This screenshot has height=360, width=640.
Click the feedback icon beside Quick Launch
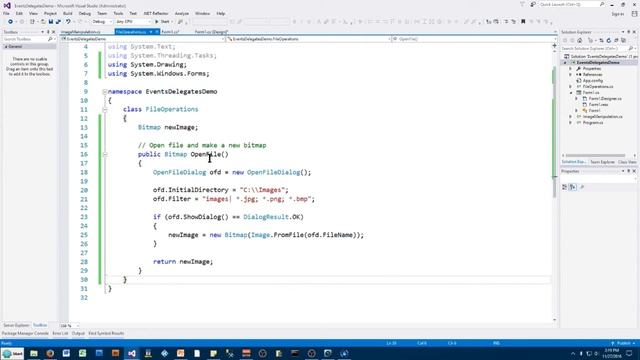click(533, 4)
